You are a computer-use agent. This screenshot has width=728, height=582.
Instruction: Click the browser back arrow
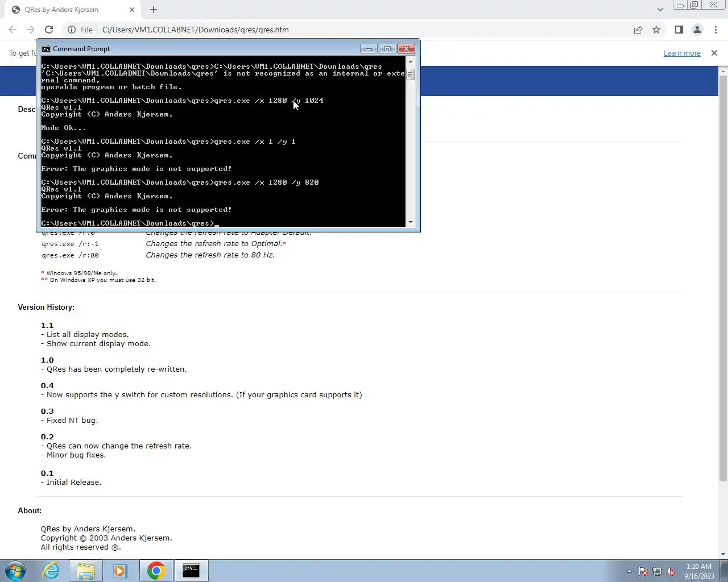[13, 30]
